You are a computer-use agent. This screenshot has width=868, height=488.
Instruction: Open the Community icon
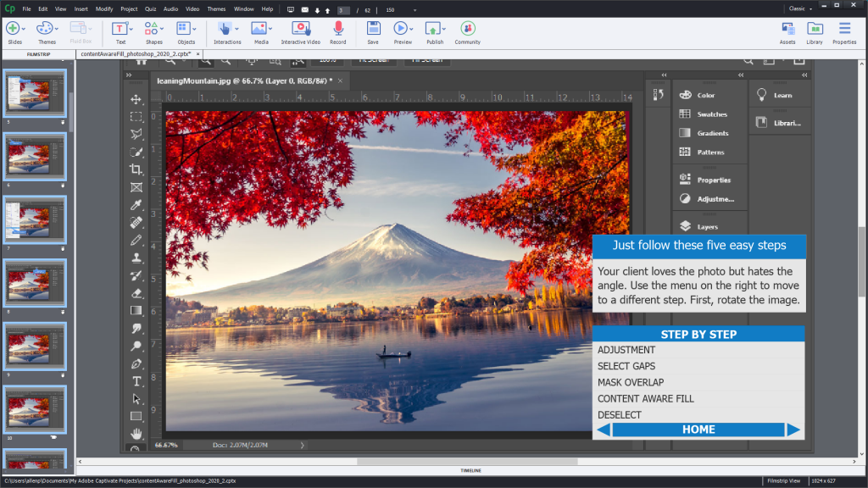(x=467, y=29)
